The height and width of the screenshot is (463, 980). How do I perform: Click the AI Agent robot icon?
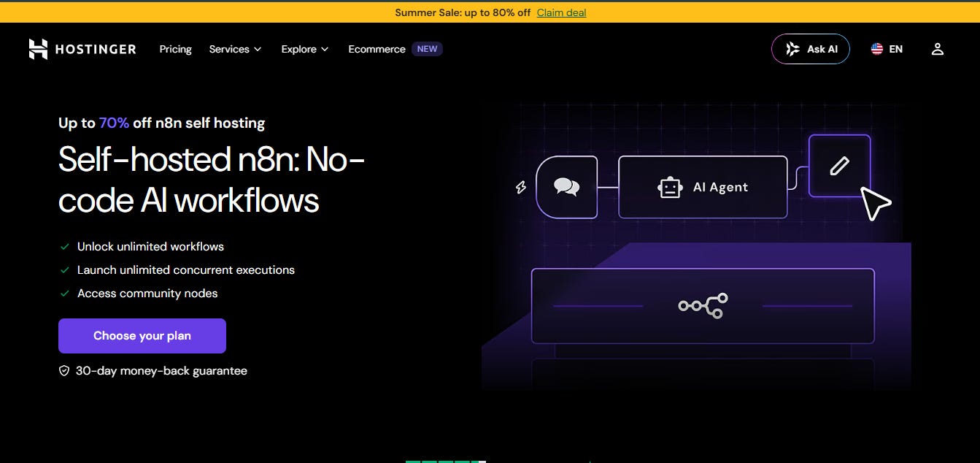click(x=669, y=187)
